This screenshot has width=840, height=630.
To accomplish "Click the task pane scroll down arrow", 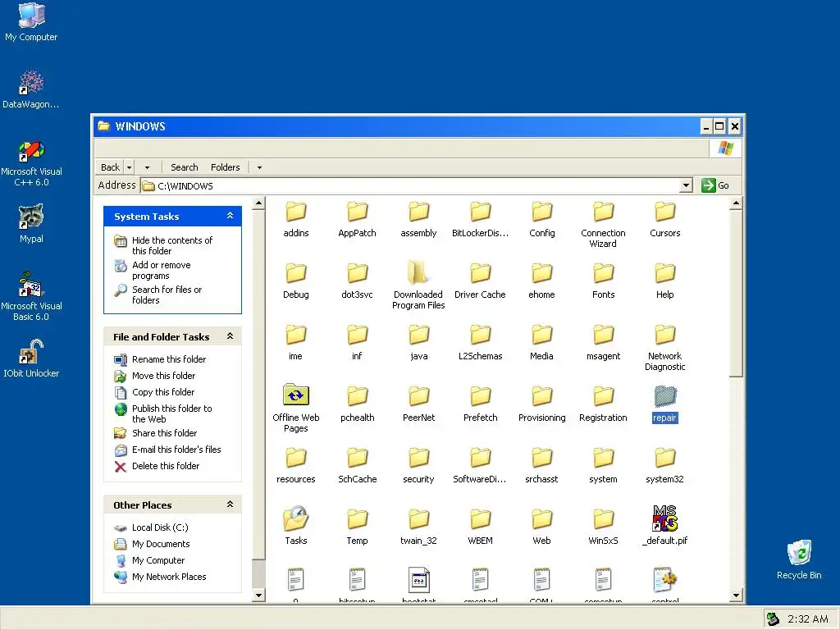I will [258, 595].
